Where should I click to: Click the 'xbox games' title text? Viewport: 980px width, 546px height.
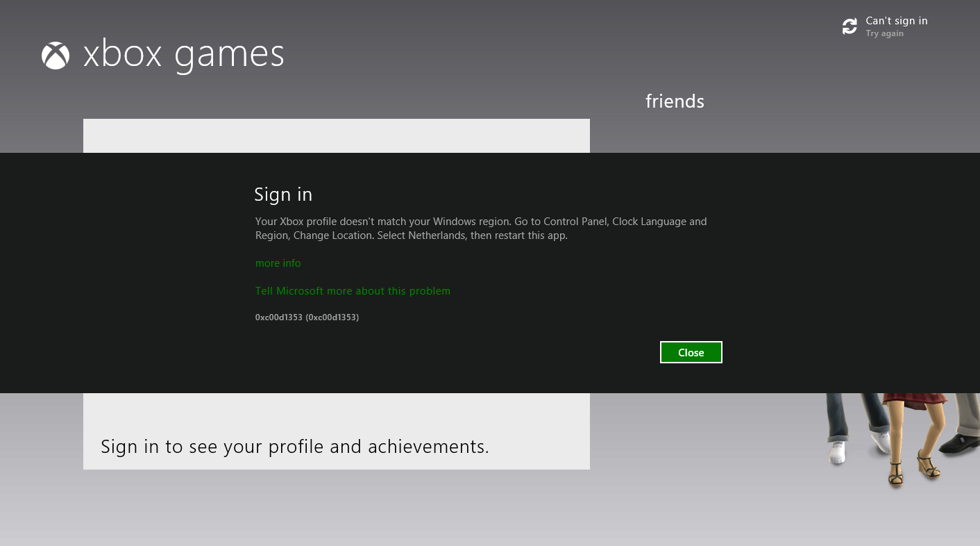[184, 54]
